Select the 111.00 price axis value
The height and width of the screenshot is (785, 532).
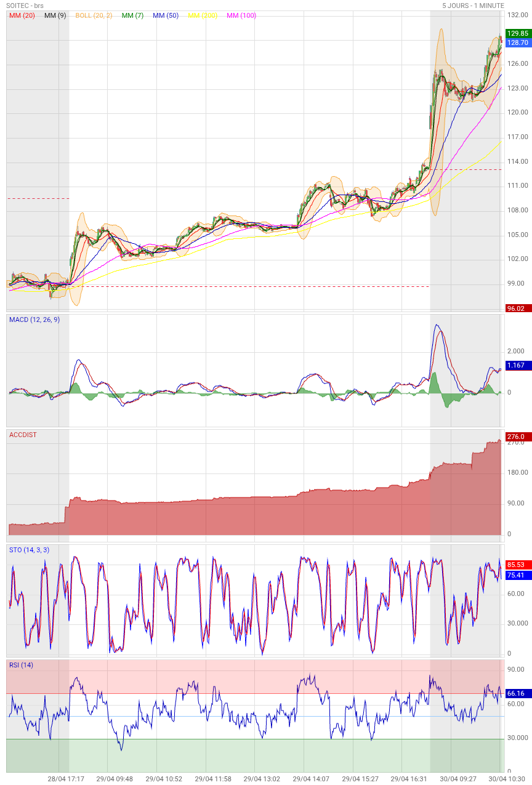tap(518, 186)
